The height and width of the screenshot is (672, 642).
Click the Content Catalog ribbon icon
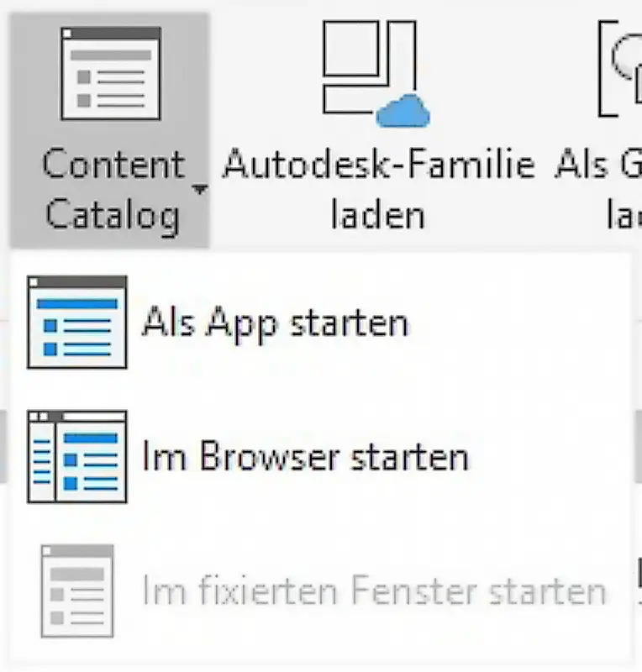pyautogui.click(x=111, y=73)
